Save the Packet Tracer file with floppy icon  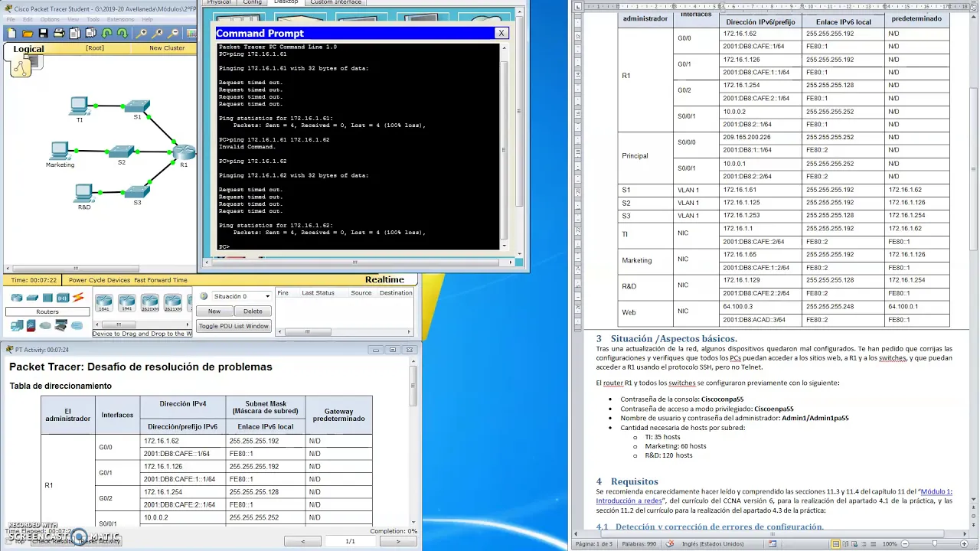coord(43,33)
